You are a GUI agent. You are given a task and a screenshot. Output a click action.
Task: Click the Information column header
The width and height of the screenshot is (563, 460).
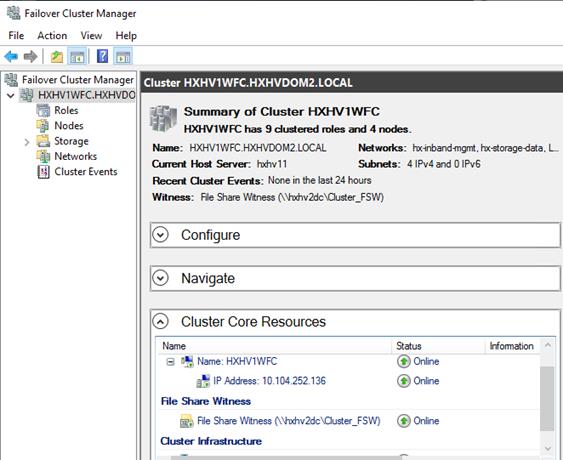tap(512, 346)
